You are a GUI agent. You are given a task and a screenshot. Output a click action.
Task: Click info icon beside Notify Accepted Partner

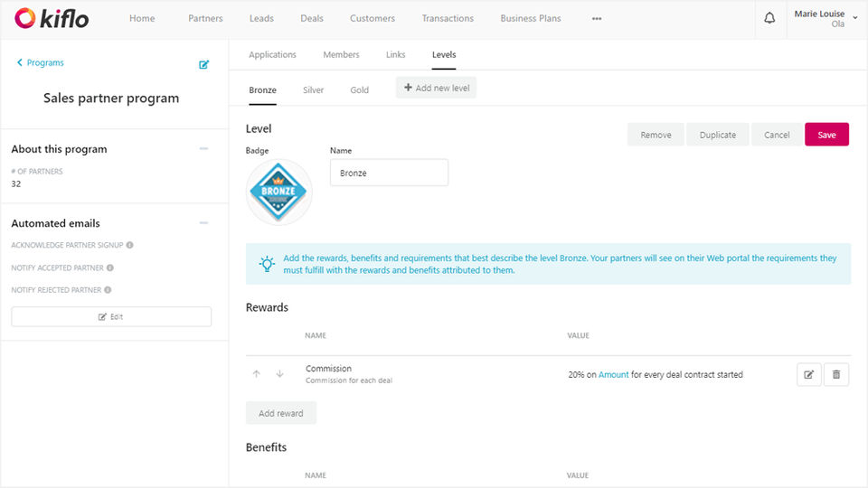(110, 267)
